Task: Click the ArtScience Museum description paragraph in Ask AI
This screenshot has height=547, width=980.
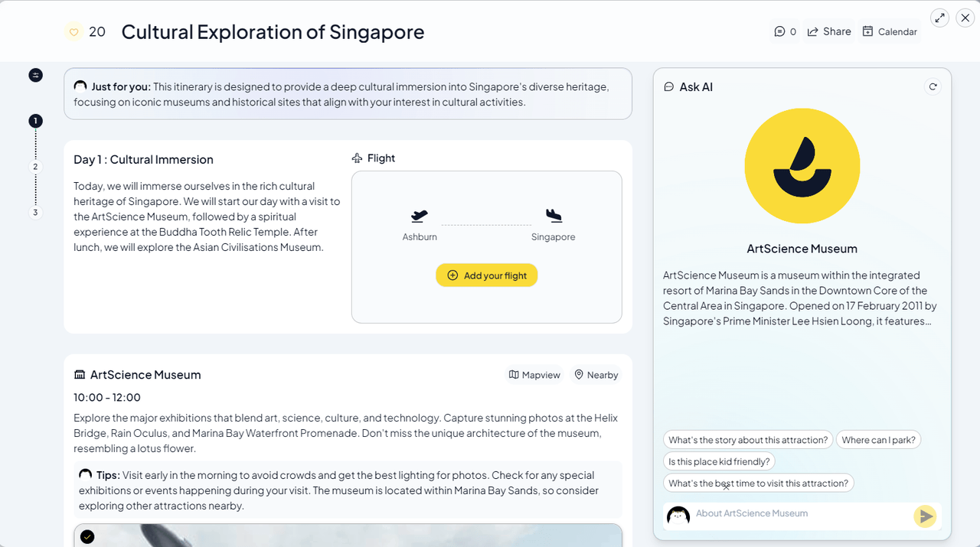Action: pos(800,298)
